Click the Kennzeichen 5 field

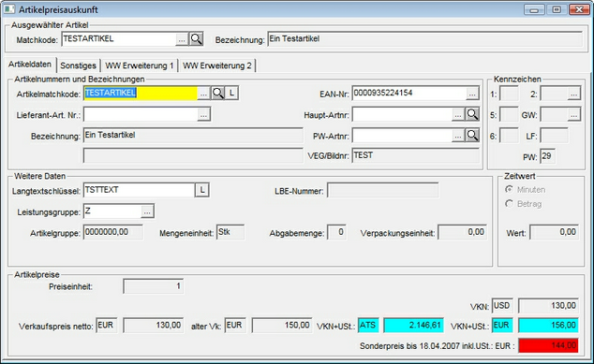pyautogui.click(x=509, y=114)
